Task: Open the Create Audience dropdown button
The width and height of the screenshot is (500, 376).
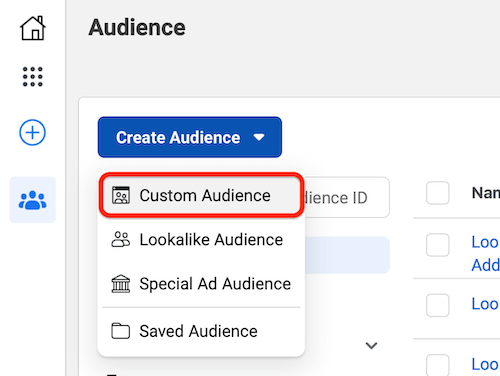Action: pos(190,137)
